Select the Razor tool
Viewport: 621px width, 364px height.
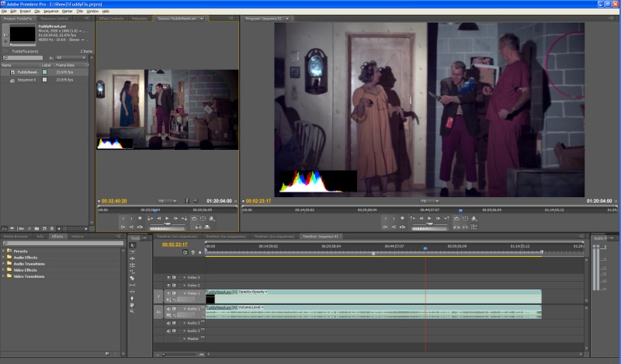click(132, 279)
